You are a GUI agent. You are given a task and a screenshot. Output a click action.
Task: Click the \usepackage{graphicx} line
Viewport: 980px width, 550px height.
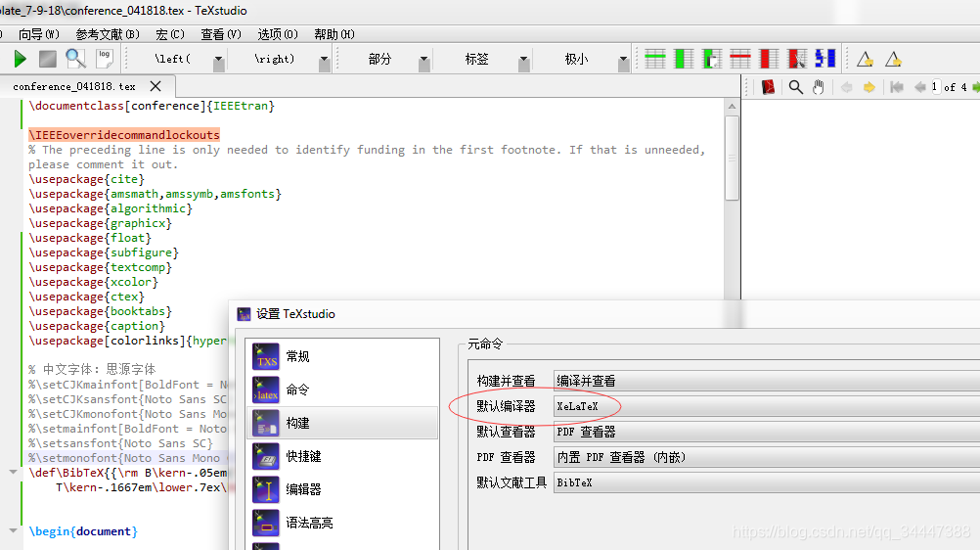[x=100, y=223]
